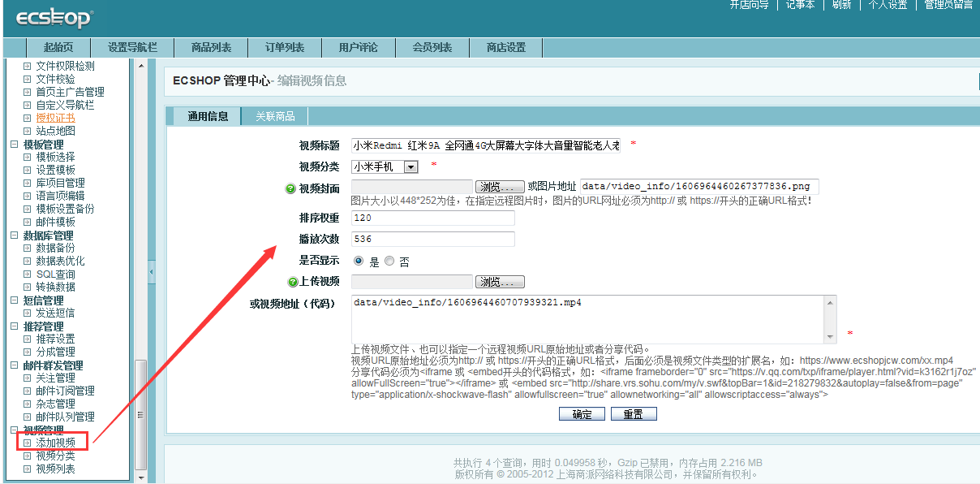Viewport: 980px width, 484px height.
Task: Open 模板选择 in sidebar
Action: pyautogui.click(x=56, y=157)
